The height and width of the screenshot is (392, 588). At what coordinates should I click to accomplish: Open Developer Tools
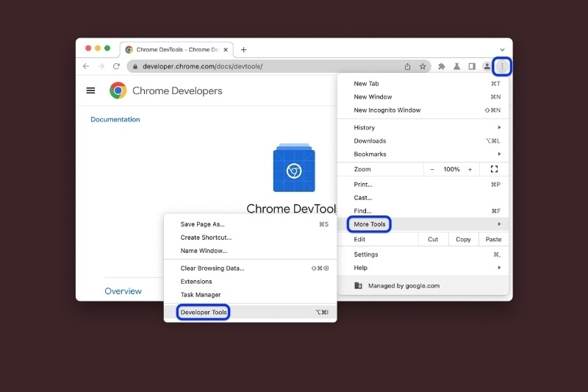(x=250, y=312)
